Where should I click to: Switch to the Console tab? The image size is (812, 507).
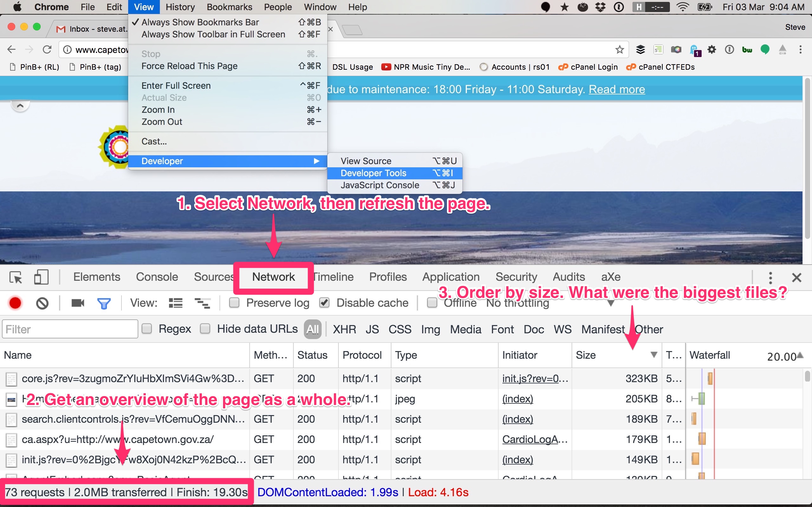[157, 277]
